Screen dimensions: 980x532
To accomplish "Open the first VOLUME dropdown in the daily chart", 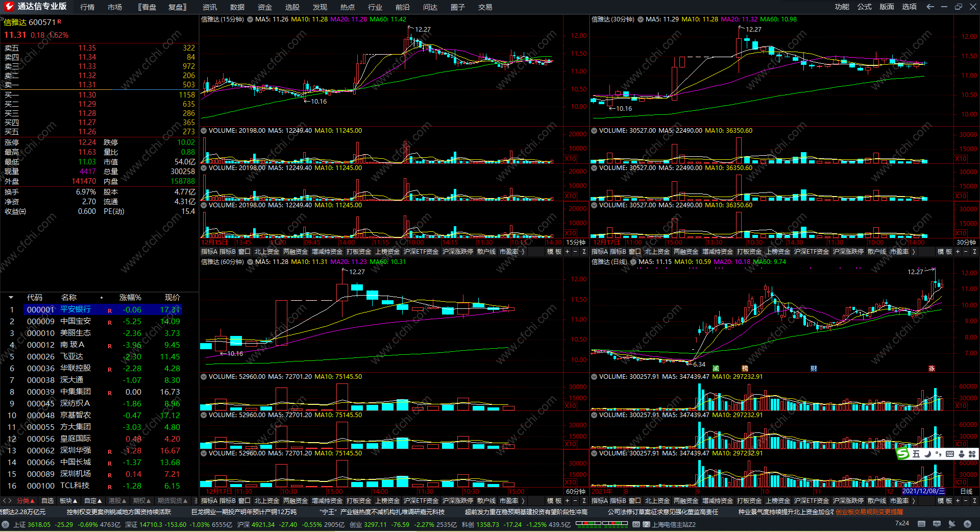I will (x=594, y=377).
